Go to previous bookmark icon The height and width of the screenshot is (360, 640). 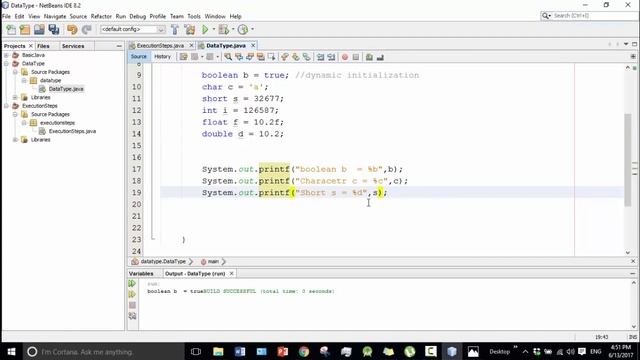285,57
